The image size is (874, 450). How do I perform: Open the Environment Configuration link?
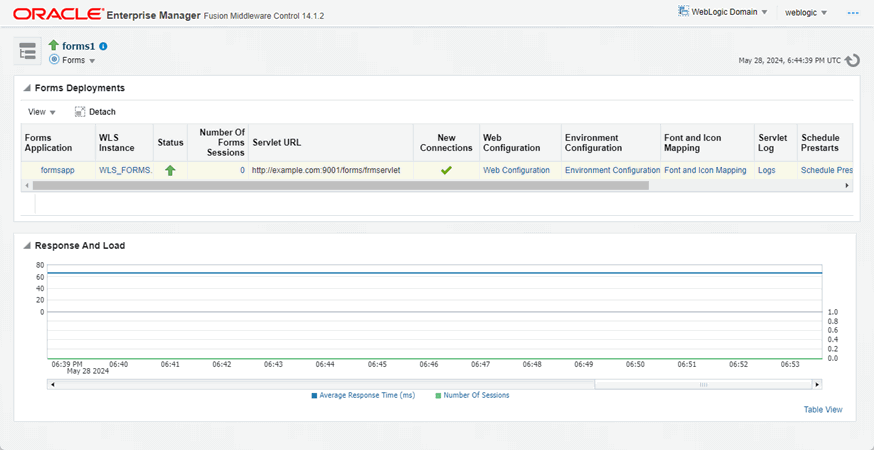tap(612, 170)
